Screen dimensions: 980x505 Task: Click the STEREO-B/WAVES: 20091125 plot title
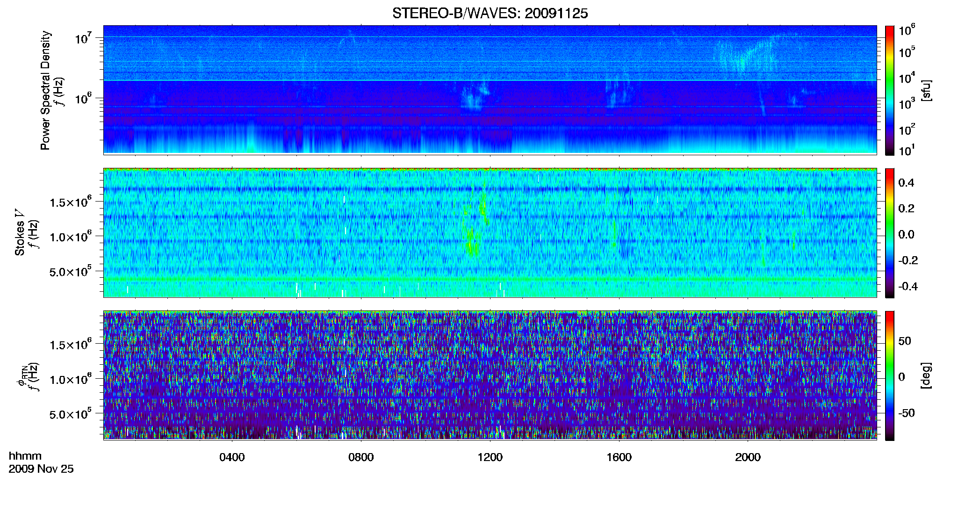tap(490, 13)
